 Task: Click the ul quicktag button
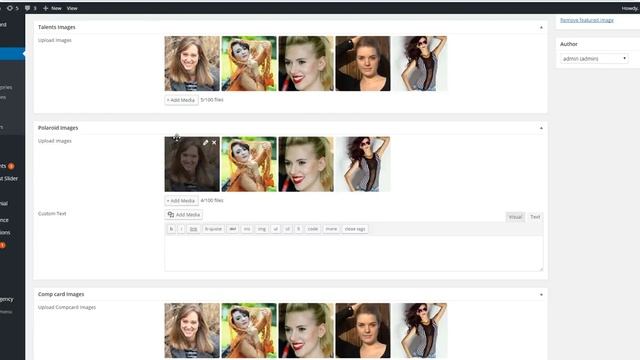(x=276, y=229)
